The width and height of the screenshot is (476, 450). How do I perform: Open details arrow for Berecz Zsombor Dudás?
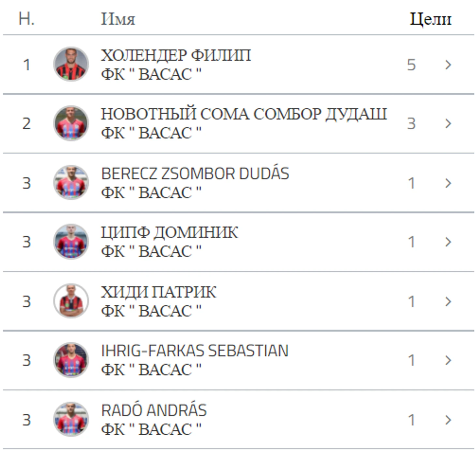448,183
